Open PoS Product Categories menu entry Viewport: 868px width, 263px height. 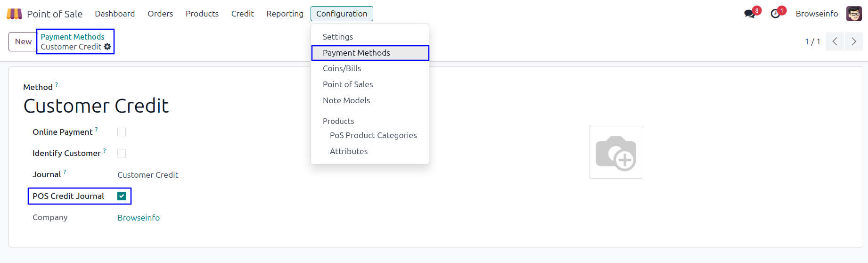(373, 135)
